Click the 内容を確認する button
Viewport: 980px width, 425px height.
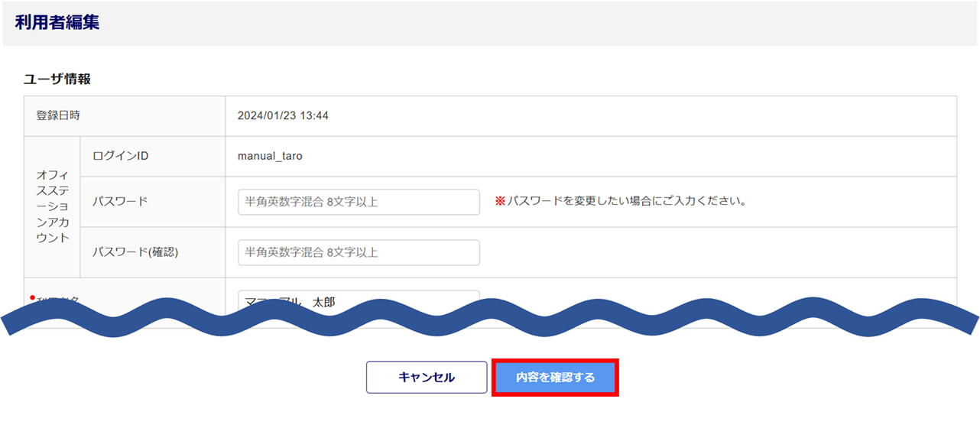pyautogui.click(x=555, y=378)
